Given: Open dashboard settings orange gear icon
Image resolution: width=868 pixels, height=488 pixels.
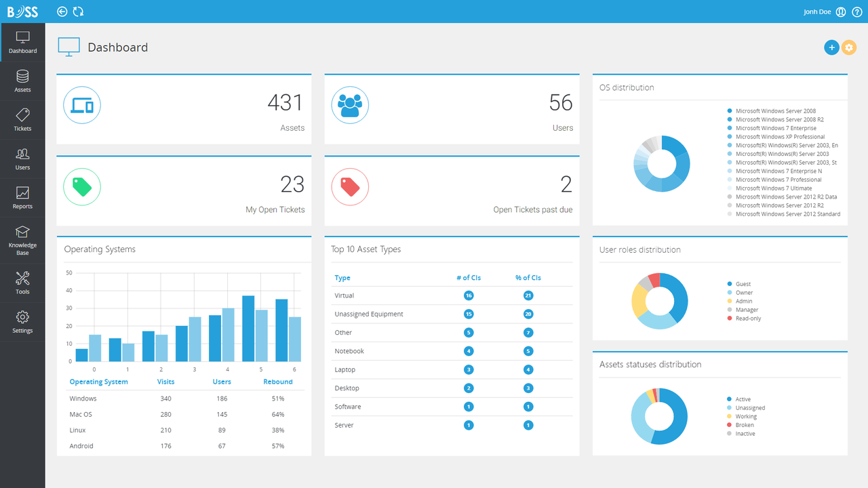Looking at the screenshot, I should tap(849, 47).
